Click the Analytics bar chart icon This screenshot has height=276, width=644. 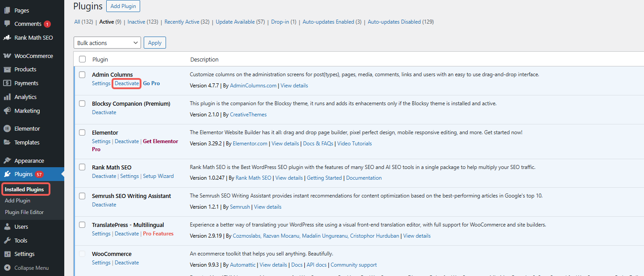coord(7,97)
